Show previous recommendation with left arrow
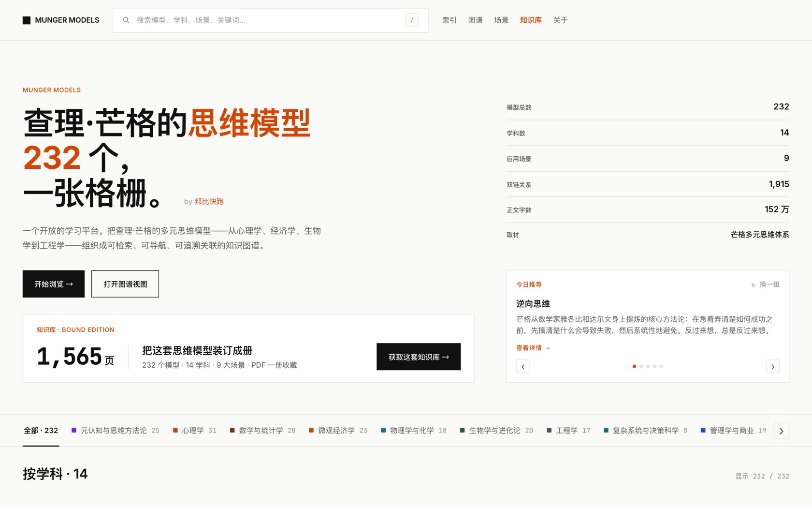This screenshot has height=508, width=812. click(x=522, y=367)
